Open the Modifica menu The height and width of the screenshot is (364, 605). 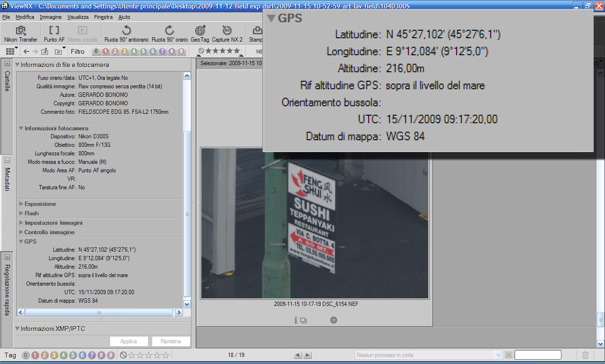[25, 17]
